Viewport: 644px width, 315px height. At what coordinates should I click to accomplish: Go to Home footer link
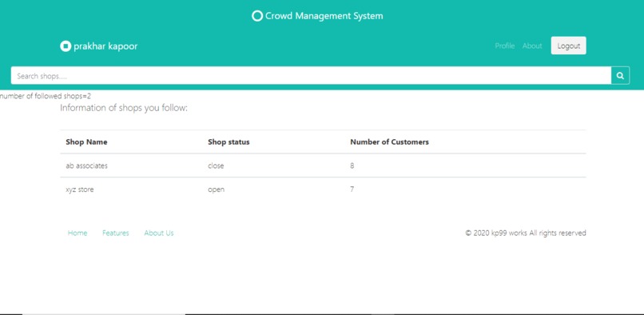78,233
